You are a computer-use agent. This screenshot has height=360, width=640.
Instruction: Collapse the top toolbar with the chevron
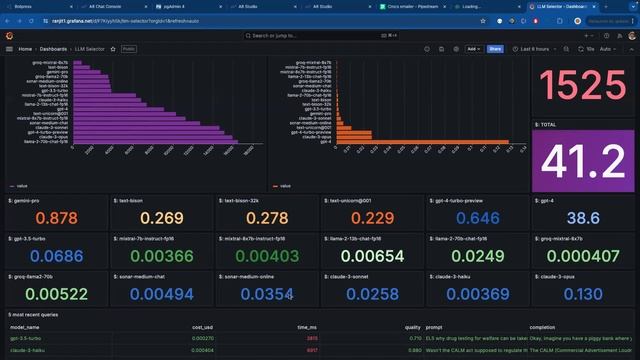631,49
